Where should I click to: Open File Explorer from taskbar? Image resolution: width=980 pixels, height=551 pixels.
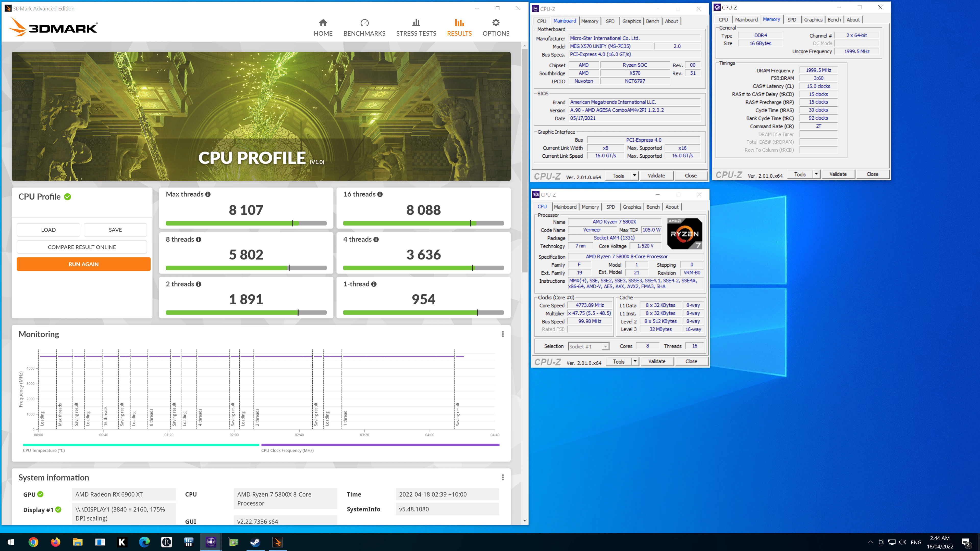pos(78,542)
